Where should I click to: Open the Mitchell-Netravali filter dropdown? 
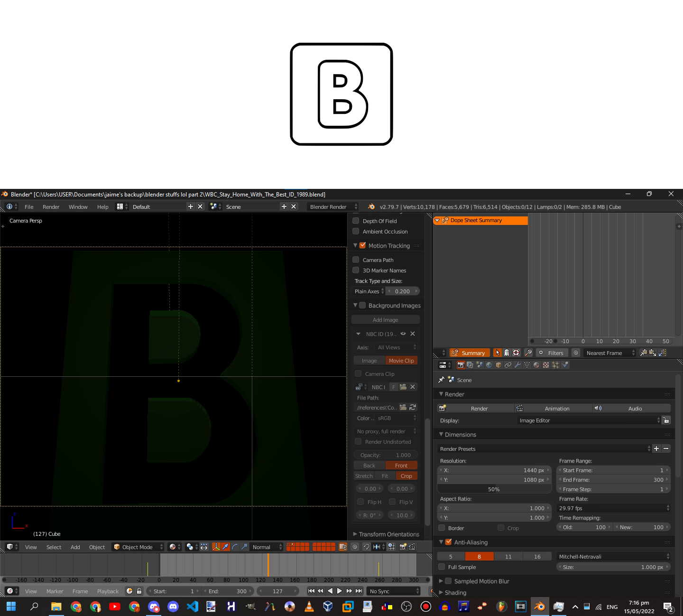613,556
